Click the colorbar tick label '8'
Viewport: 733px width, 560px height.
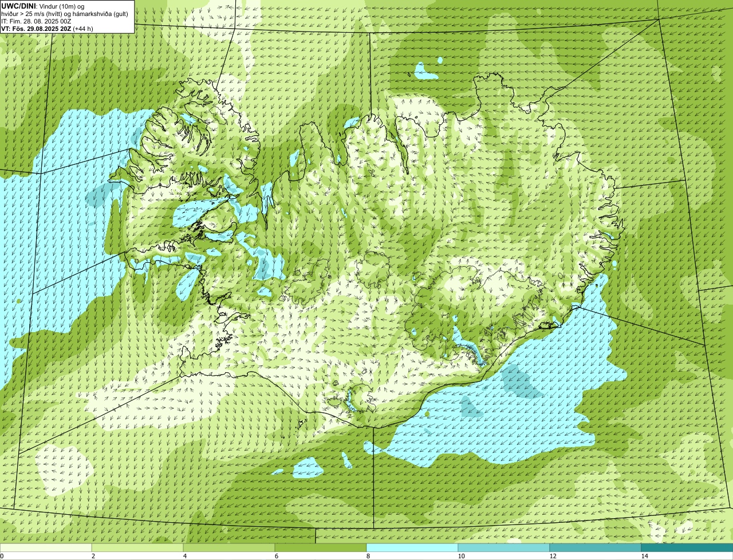point(368,556)
